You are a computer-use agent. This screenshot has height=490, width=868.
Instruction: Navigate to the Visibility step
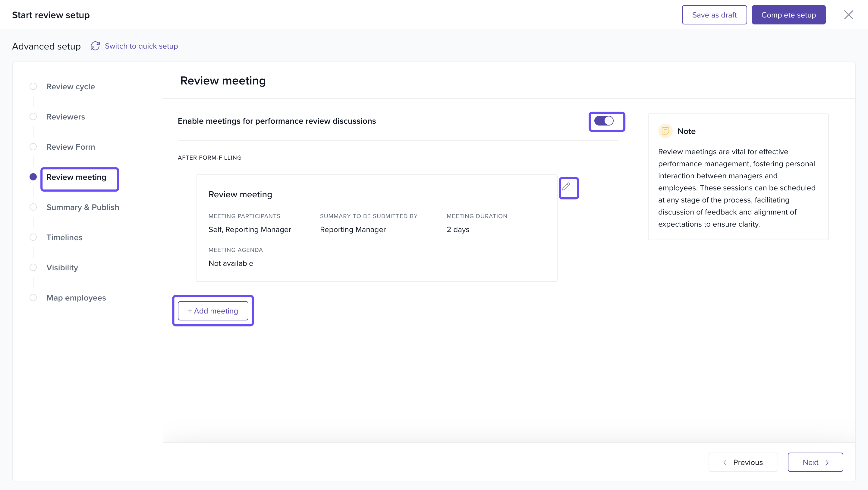62,267
